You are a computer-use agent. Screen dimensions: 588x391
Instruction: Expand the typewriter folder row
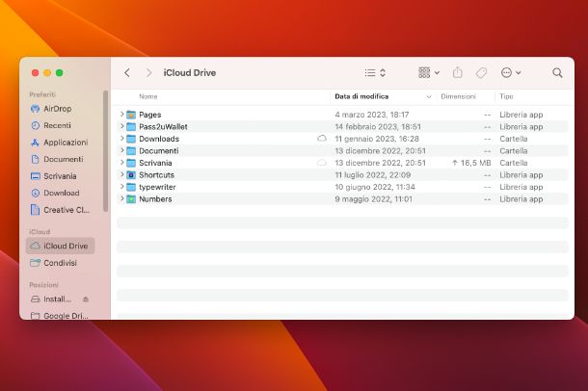click(121, 186)
